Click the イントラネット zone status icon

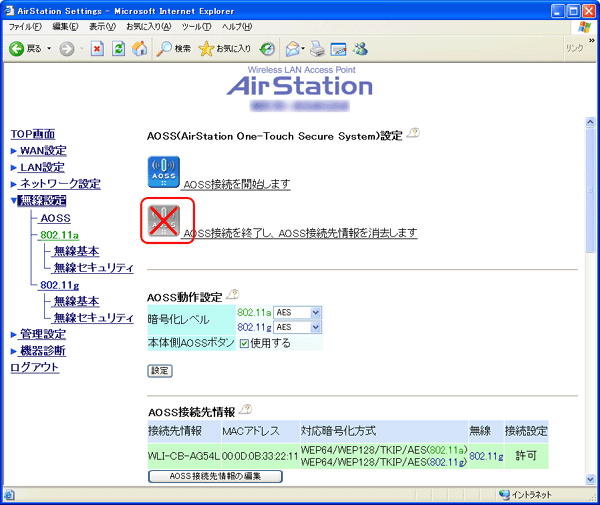tap(504, 495)
